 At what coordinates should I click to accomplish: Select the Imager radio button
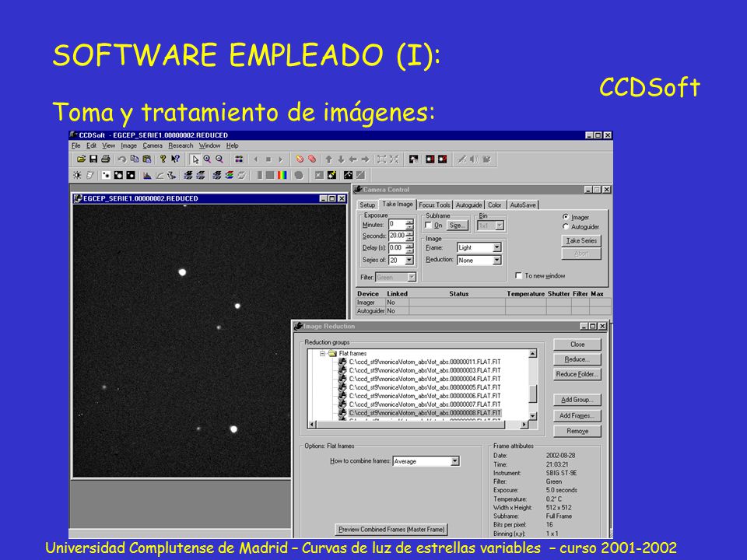pyautogui.click(x=566, y=217)
